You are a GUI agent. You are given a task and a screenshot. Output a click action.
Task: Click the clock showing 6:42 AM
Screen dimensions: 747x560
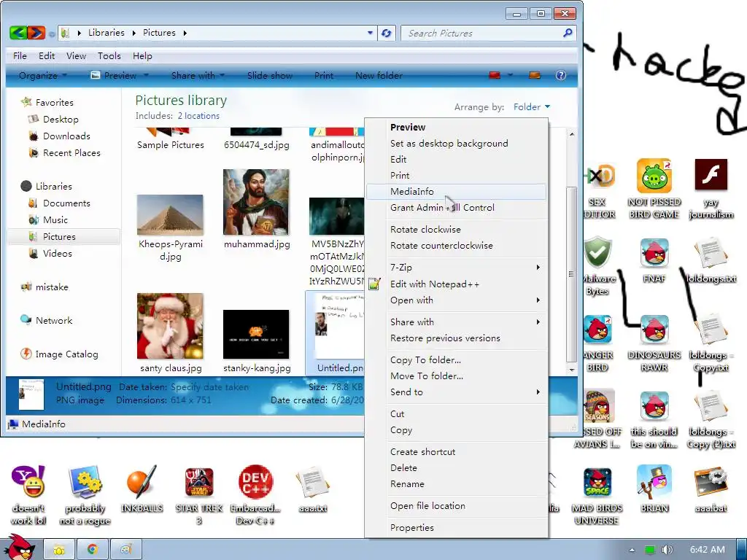point(708,550)
